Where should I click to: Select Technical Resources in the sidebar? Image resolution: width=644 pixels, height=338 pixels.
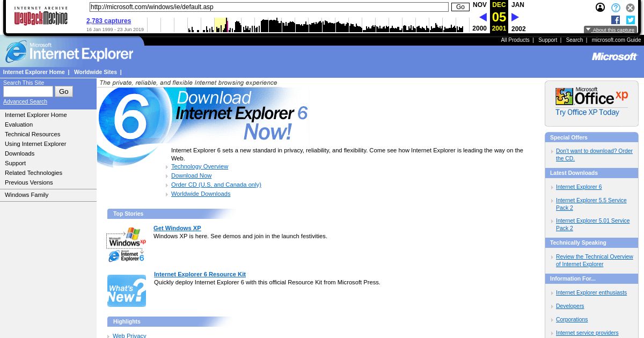tap(32, 134)
